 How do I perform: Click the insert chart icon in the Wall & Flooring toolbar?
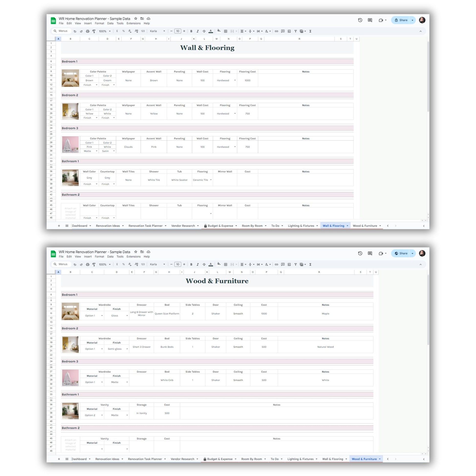pos(289,31)
